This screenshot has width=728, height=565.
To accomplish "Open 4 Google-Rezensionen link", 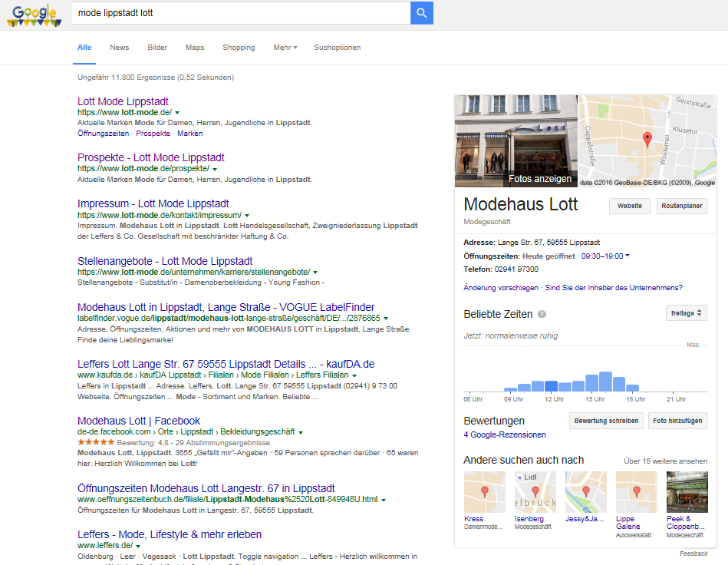I will 505,435.
